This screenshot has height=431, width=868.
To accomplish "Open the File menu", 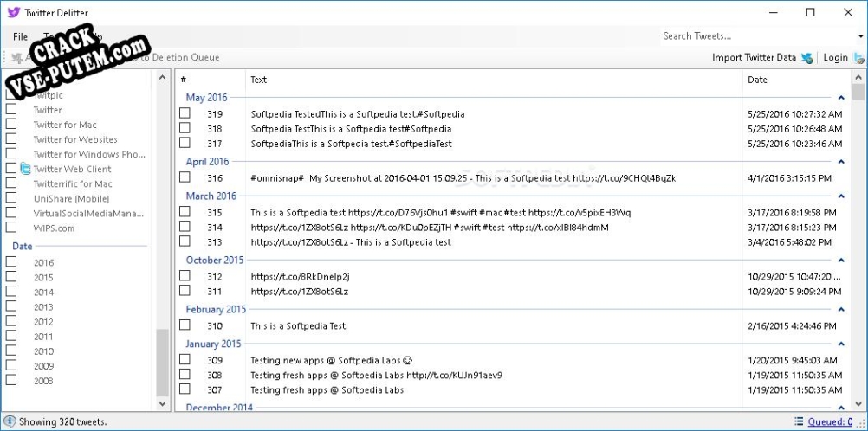I will [21, 36].
